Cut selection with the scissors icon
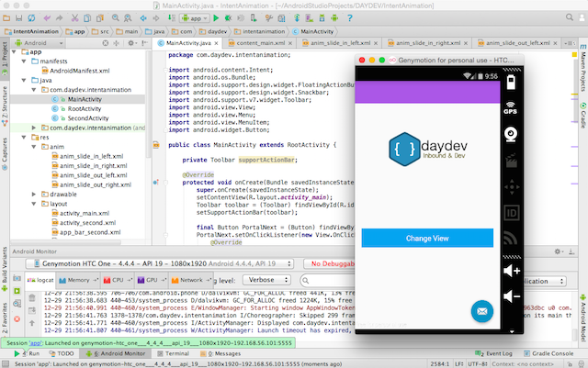 coord(75,18)
